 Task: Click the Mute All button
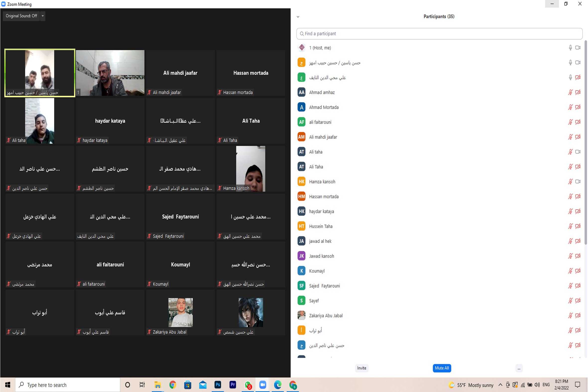tap(442, 368)
